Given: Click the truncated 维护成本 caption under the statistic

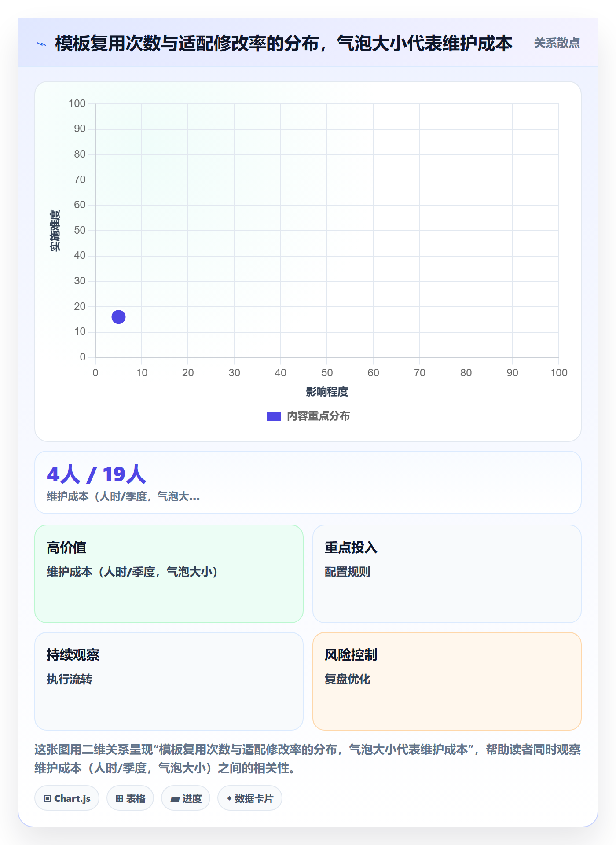Looking at the screenshot, I should click(x=123, y=497).
